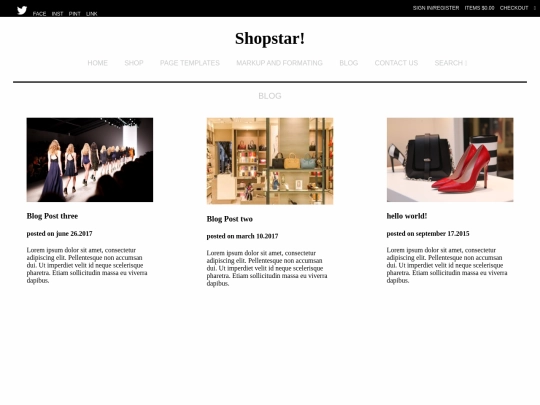The width and height of the screenshot is (540, 405).
Task: Expand Markup and Formating menu
Action: coord(279,63)
